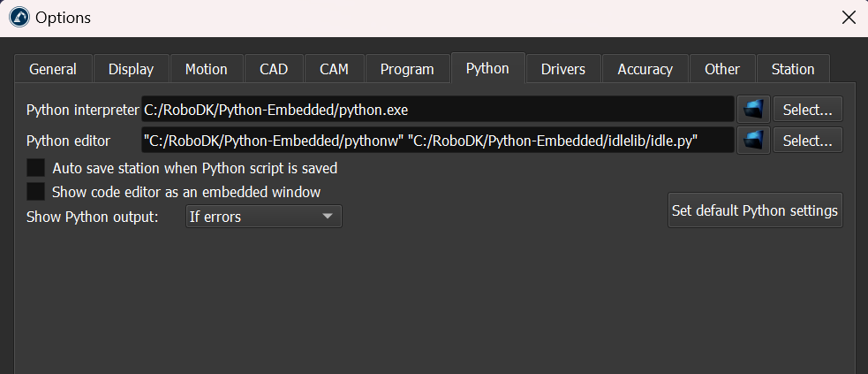The width and height of the screenshot is (868, 374).
Task: Select the Drivers tab
Action: click(x=563, y=69)
